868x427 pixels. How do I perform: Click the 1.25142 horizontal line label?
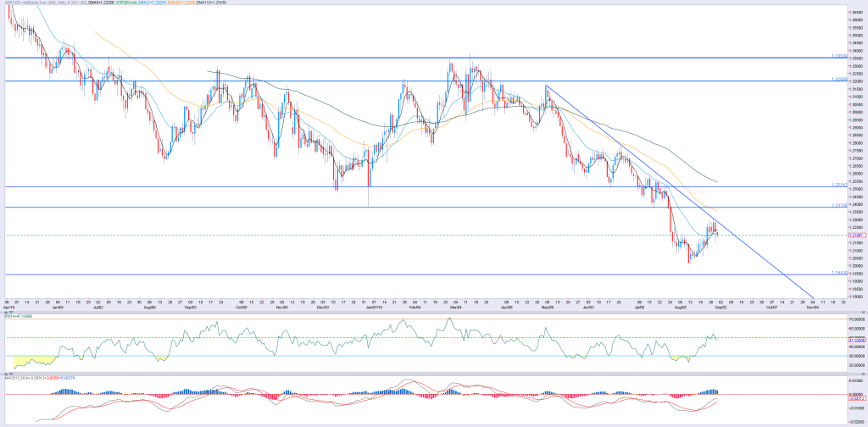coord(840,185)
